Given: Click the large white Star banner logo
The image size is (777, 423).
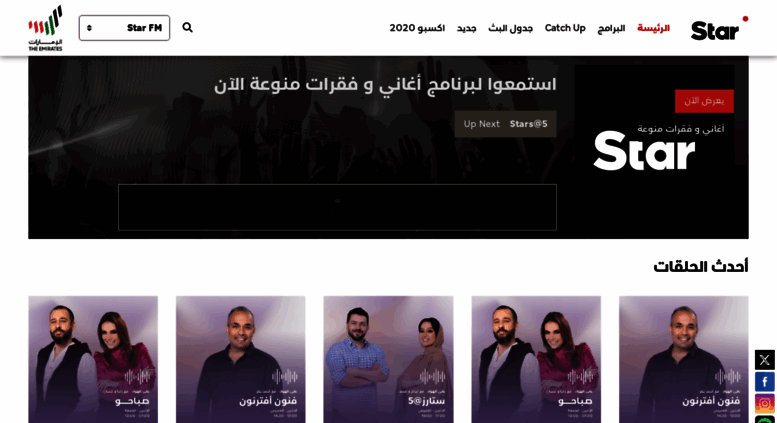Looking at the screenshot, I should (644, 152).
